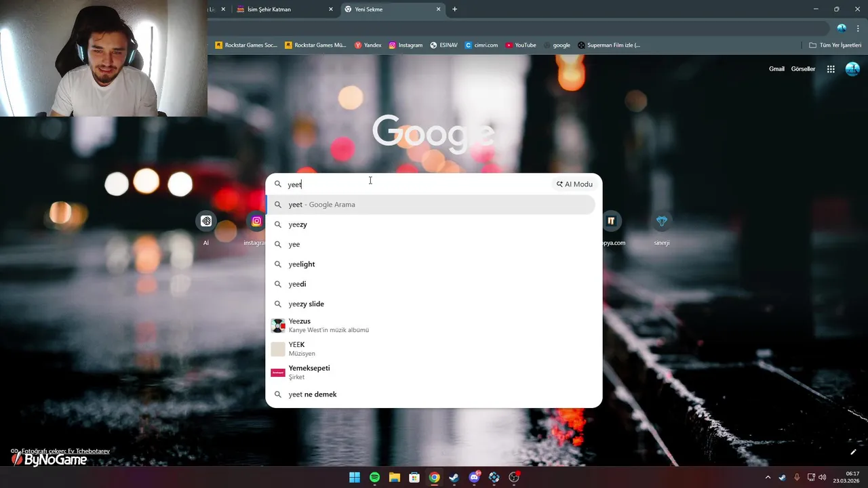Open Spotify from the taskbar
The image size is (868, 488).
(x=374, y=477)
